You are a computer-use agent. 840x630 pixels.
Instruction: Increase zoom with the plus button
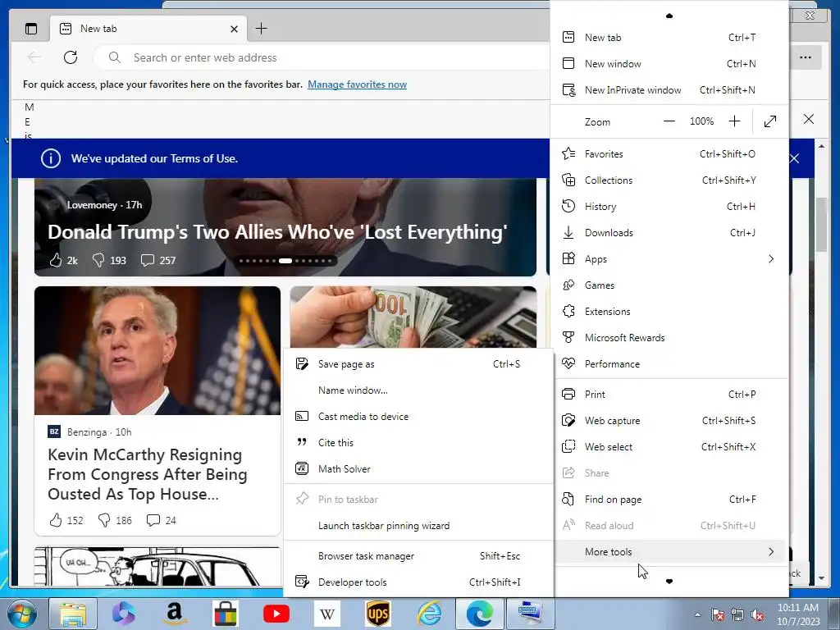734,121
